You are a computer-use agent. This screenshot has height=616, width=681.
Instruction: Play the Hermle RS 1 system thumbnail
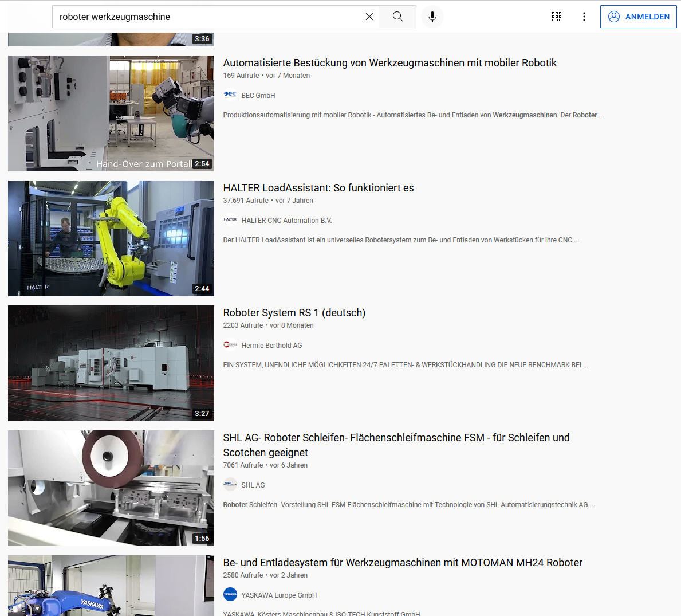point(111,363)
